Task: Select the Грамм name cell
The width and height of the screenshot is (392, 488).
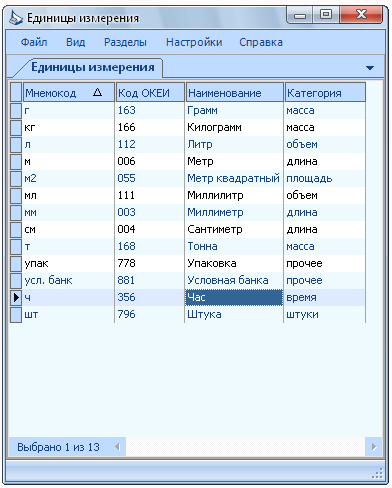Action: [x=234, y=110]
